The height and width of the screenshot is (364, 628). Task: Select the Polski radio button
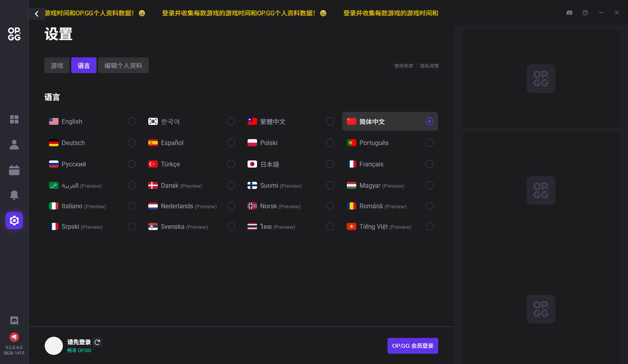point(330,143)
